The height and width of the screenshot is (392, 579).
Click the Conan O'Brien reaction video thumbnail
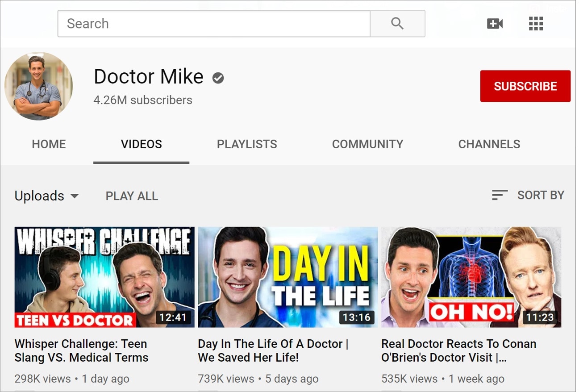(471, 277)
